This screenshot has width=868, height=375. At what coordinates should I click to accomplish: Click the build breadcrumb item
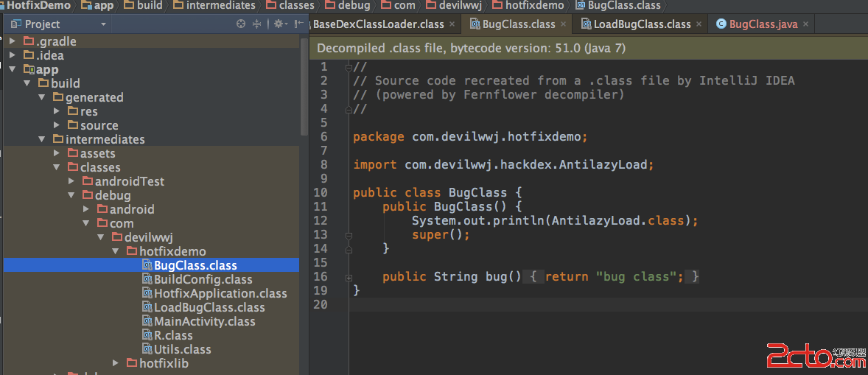click(x=144, y=6)
